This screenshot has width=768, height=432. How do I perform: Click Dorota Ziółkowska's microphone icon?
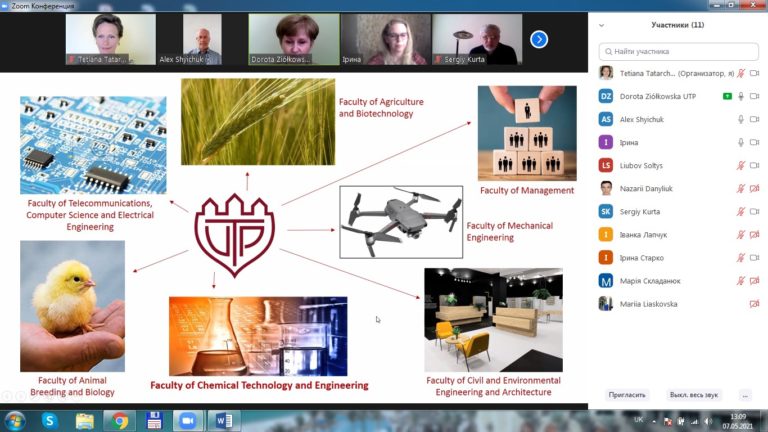point(741,96)
